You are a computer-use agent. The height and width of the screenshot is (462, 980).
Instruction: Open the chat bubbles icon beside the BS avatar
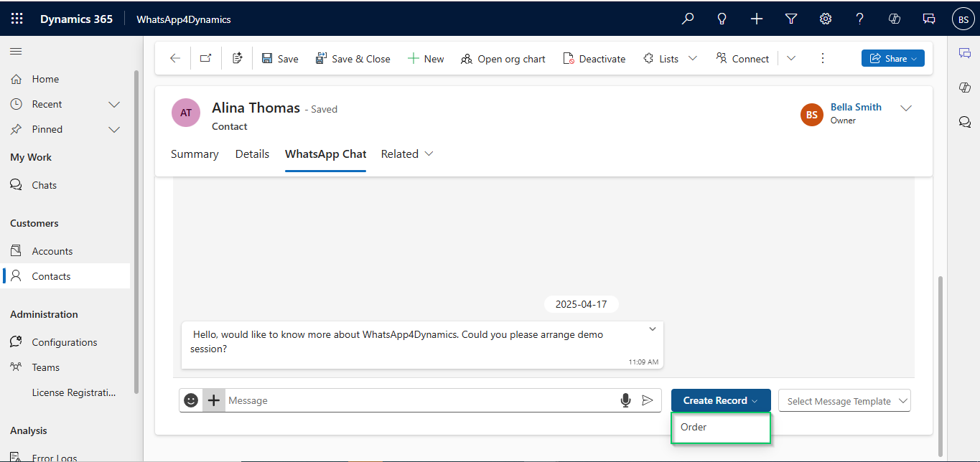pos(929,19)
